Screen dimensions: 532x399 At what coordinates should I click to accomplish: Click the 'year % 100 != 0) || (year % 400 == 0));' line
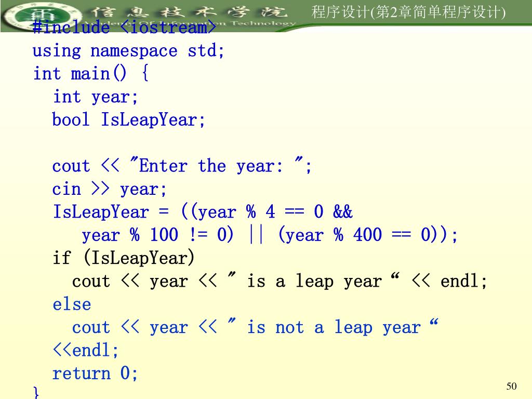(270, 235)
